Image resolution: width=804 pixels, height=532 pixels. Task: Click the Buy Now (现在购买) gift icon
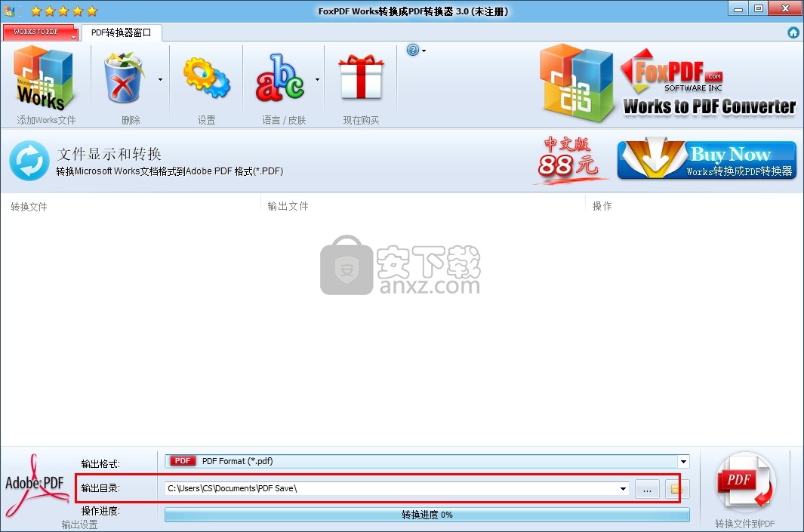point(361,77)
